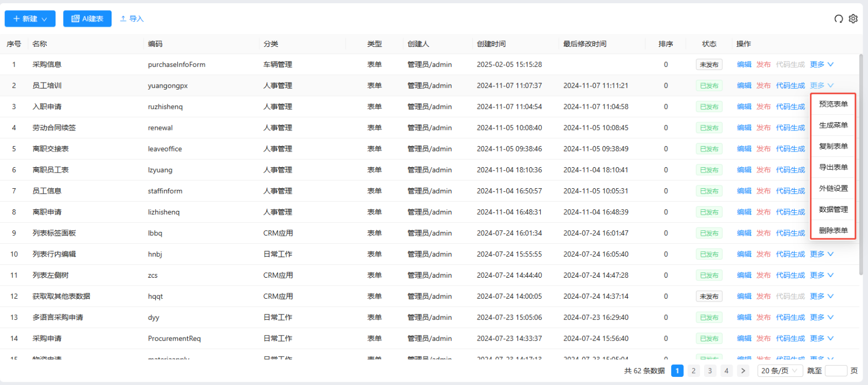Click 发布 for 离职员工表
868x385 pixels.
click(763, 170)
